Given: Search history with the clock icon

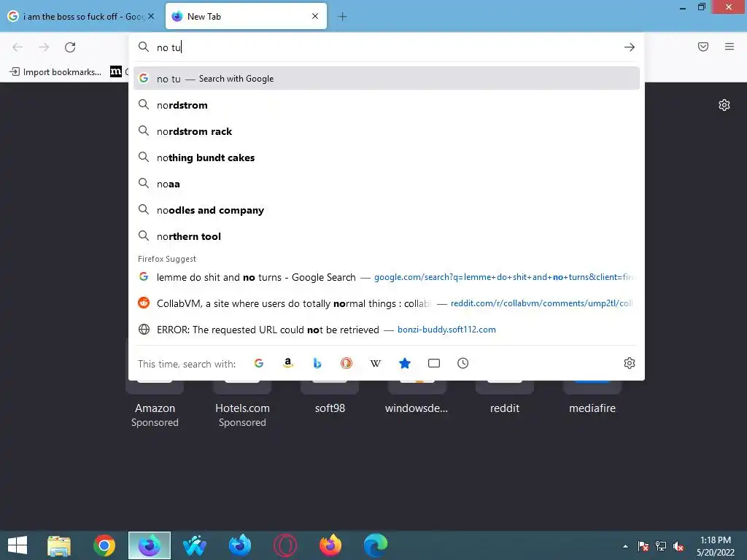Looking at the screenshot, I should pos(463,363).
